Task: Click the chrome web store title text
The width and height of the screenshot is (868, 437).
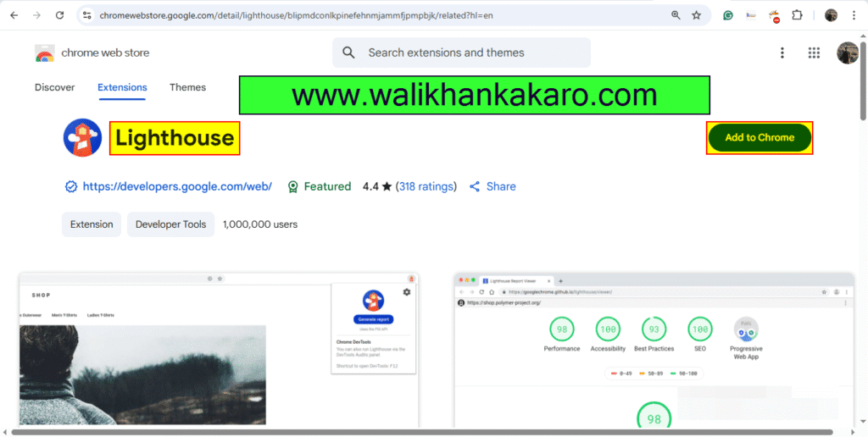Action: [x=105, y=53]
